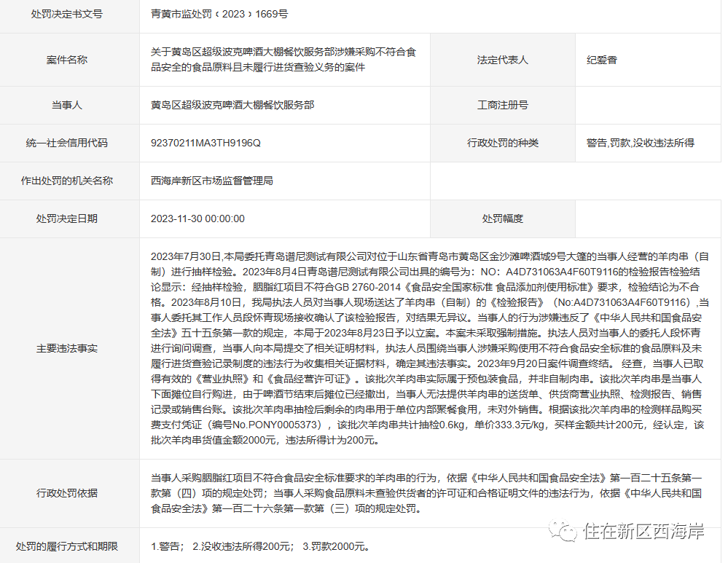
Task: Click the 行政处罚的种类 label cell
Action: pos(503,143)
